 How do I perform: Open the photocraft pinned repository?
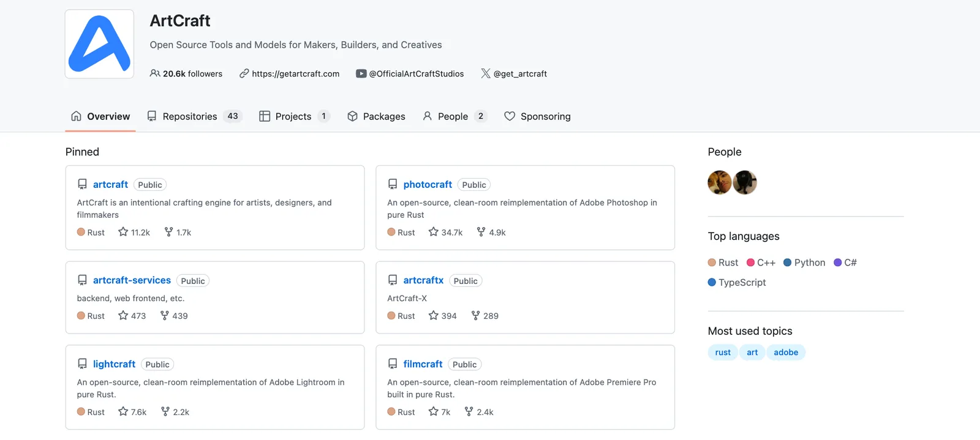coord(428,184)
